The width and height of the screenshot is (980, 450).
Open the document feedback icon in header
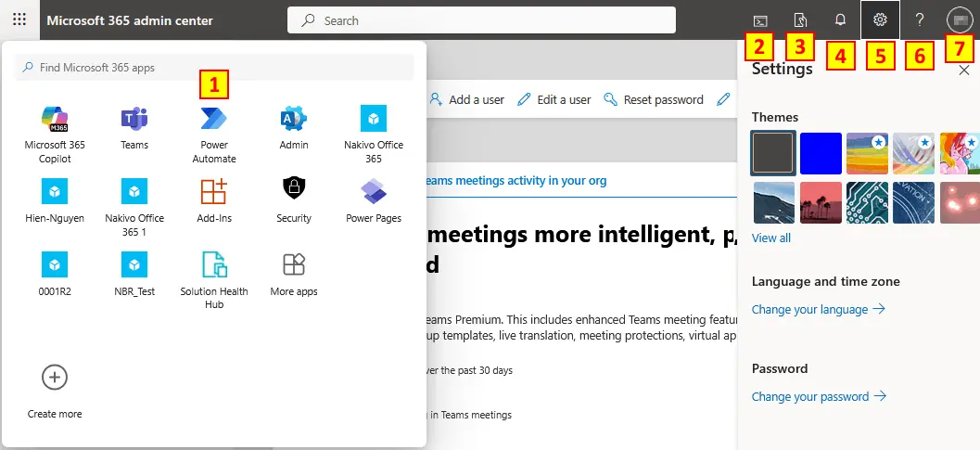coord(801,20)
